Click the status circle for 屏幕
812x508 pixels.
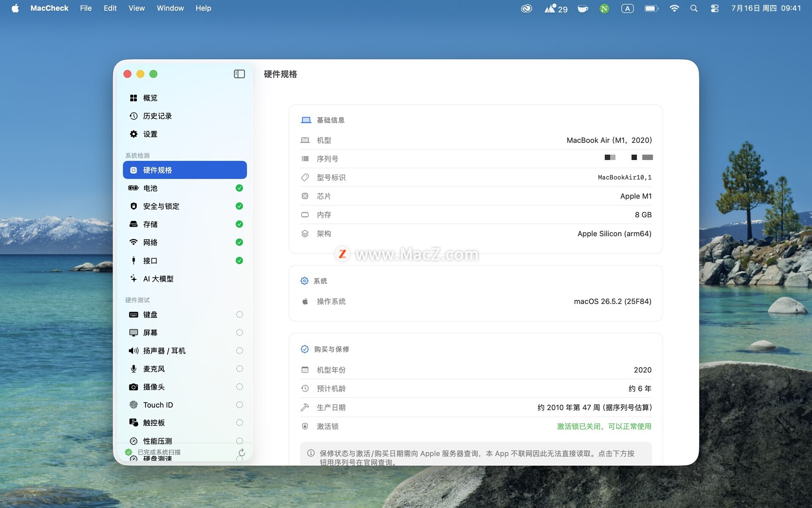pos(239,333)
